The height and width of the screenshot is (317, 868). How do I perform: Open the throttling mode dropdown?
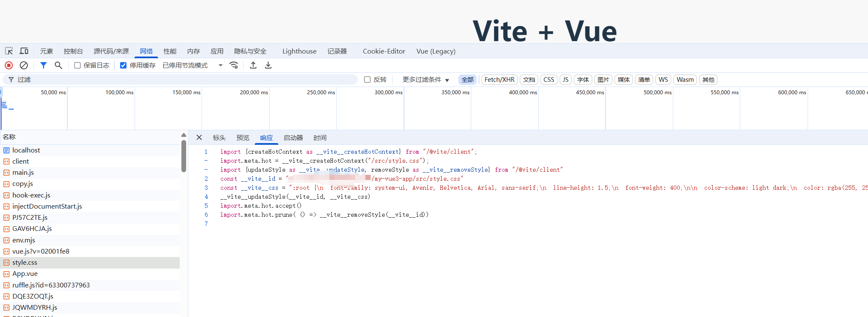(193, 66)
